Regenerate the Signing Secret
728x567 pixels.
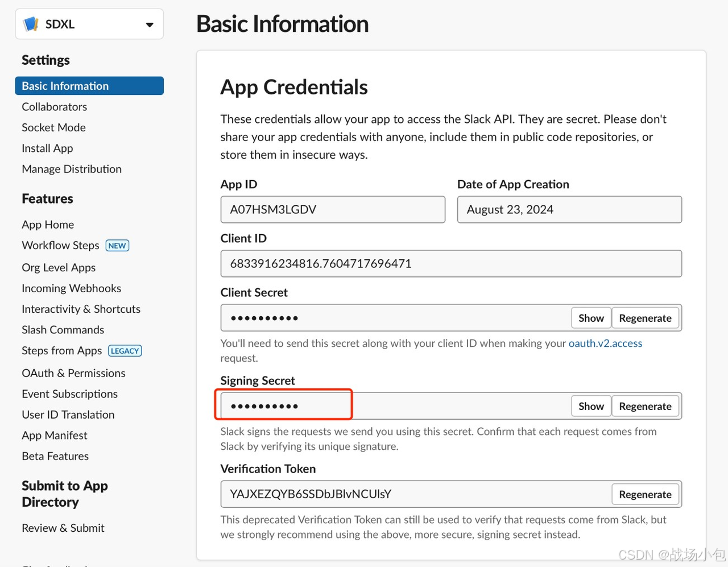(646, 406)
